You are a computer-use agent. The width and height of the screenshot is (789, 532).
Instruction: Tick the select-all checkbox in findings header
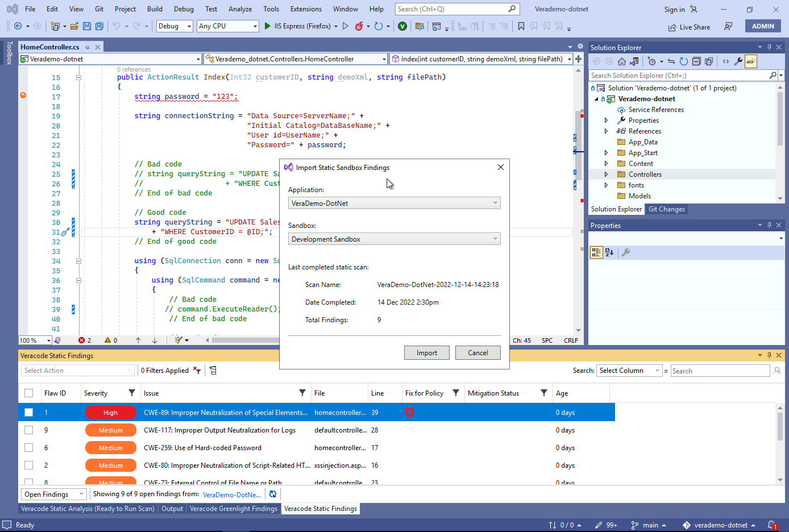pyautogui.click(x=28, y=393)
